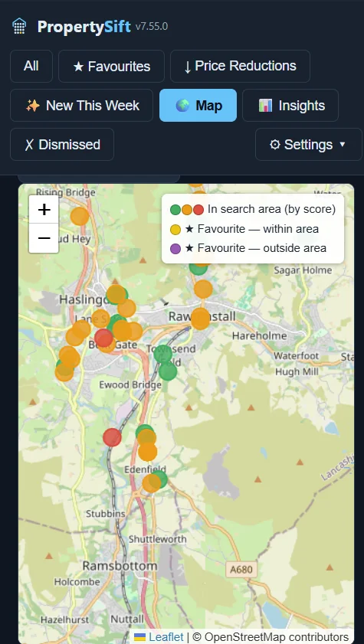
Task: Click the star icon on Favourites tab
Action: click(78, 67)
